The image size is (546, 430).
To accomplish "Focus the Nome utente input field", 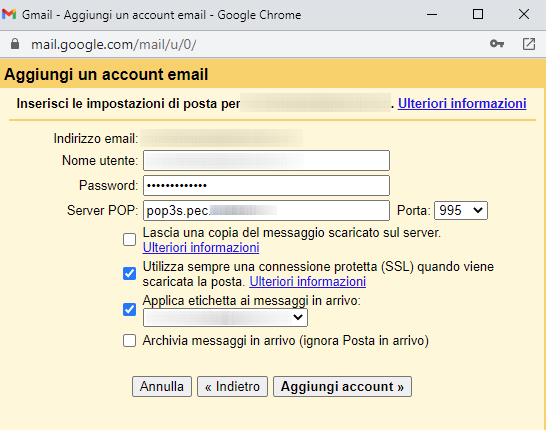I will 266,161.
